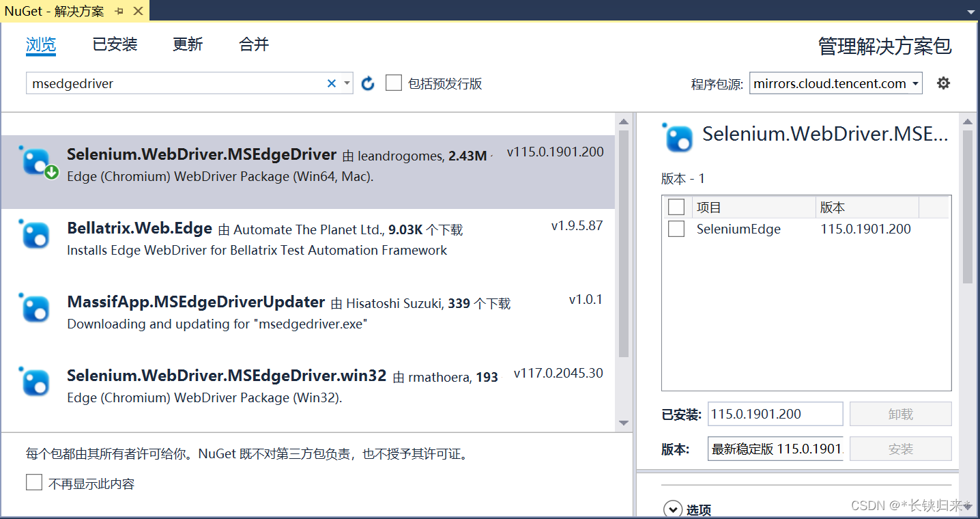Click the MassifApp.MSEdgeDriverUpdater package icon

point(35,308)
